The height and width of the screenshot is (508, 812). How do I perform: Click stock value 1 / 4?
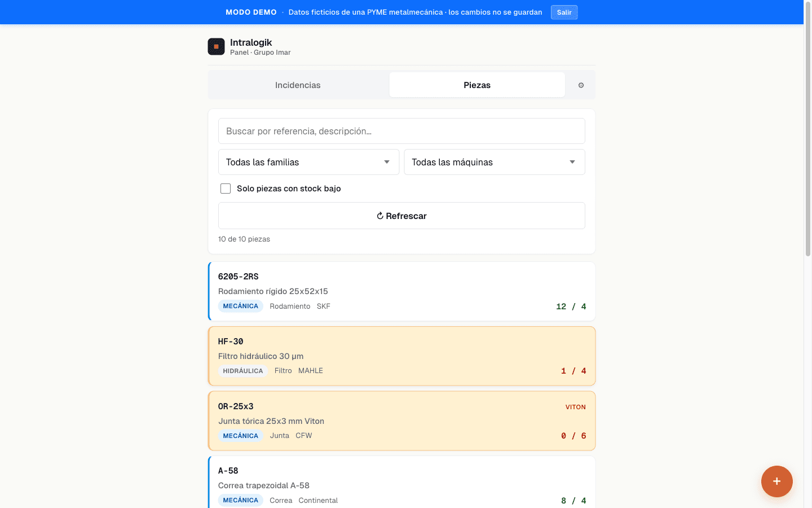point(573,371)
